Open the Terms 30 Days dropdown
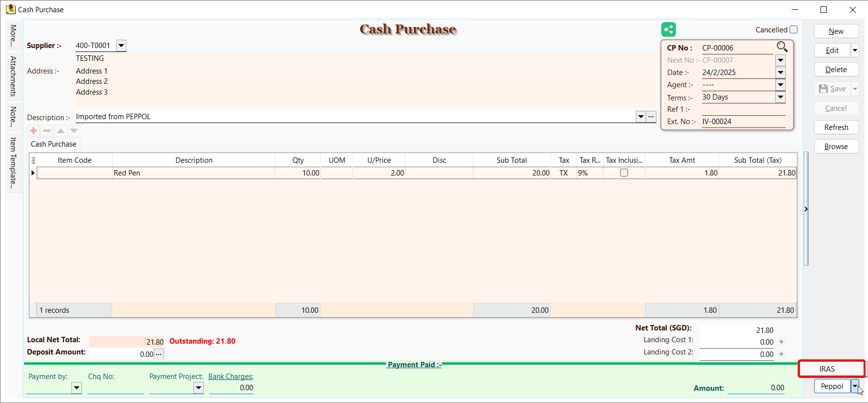 pos(780,97)
